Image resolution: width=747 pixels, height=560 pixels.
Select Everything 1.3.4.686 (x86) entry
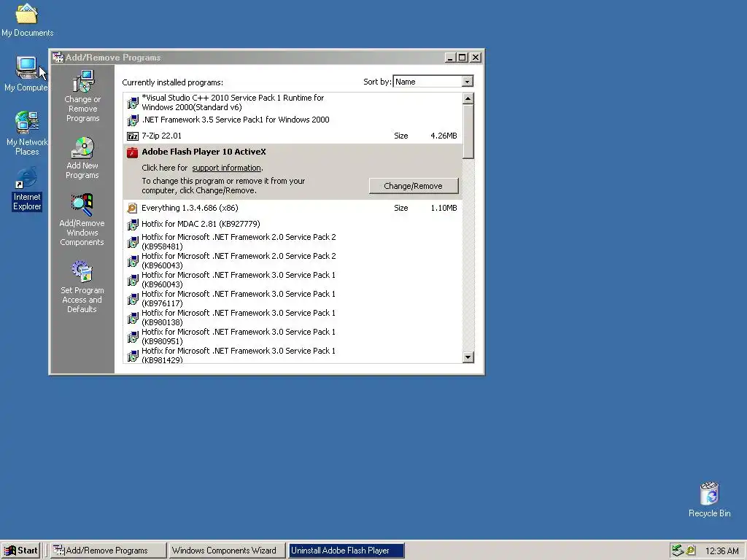click(292, 208)
